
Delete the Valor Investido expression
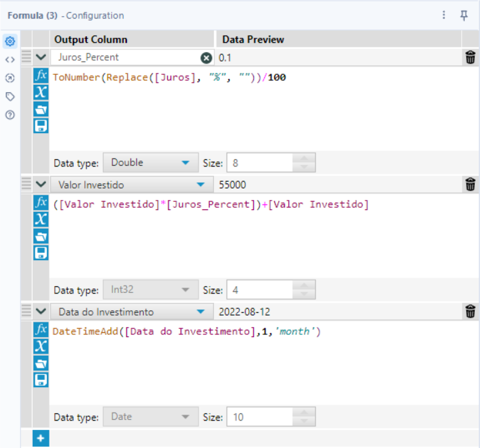tap(470, 185)
